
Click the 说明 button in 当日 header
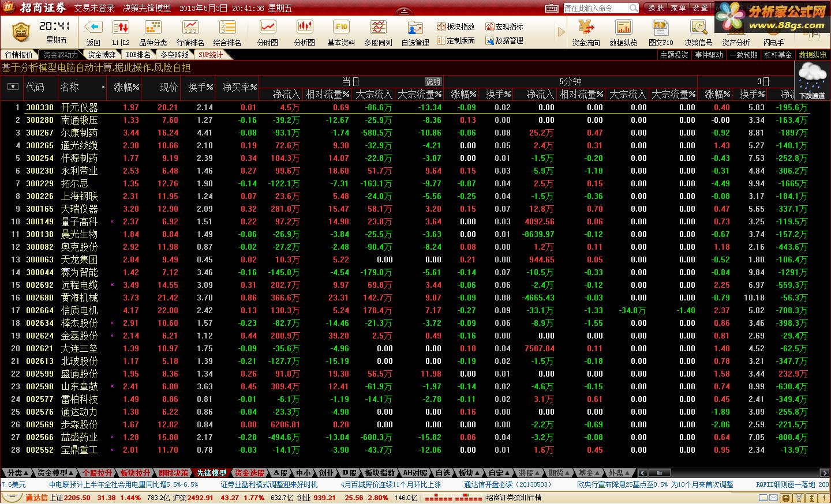pos(433,82)
